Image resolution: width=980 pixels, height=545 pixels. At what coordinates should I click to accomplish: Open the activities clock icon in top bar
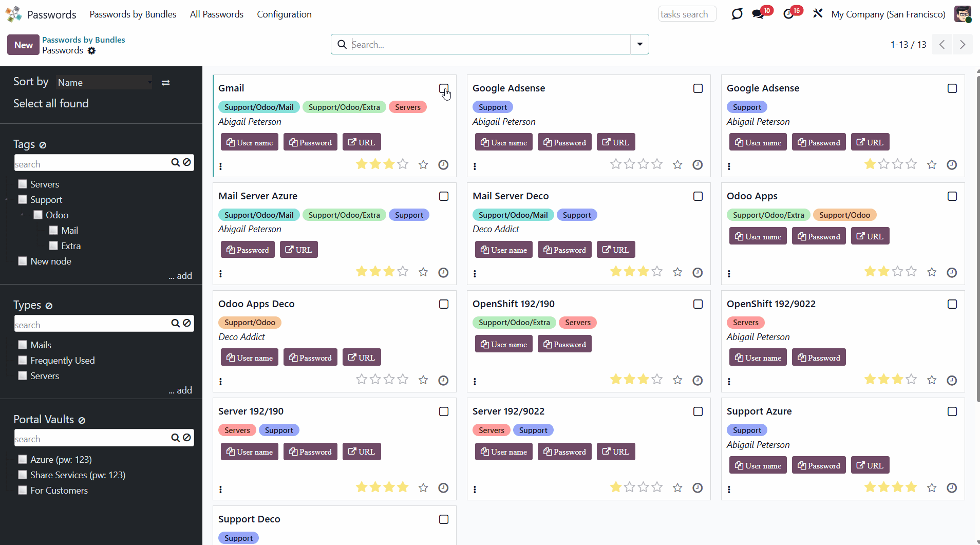tap(789, 14)
